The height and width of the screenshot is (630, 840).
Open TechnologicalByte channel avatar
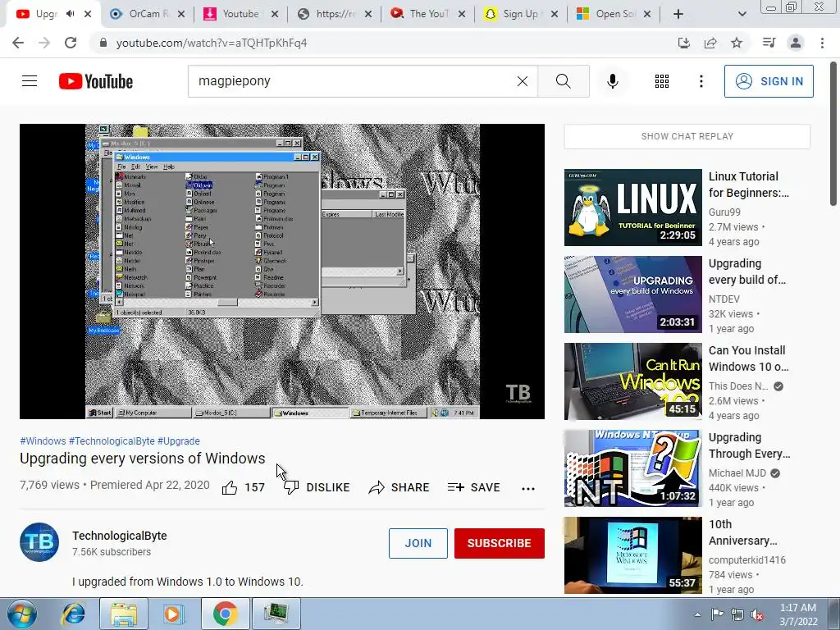(x=39, y=542)
